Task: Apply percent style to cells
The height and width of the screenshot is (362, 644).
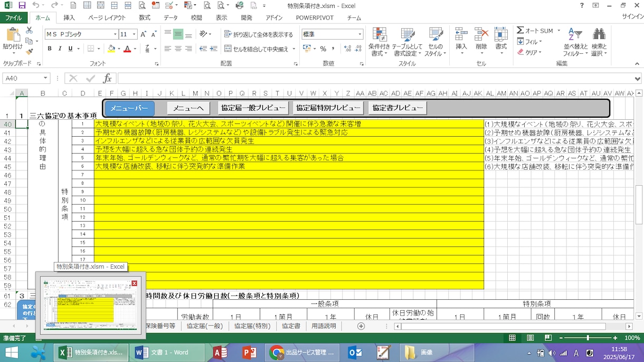Action: coord(323,49)
